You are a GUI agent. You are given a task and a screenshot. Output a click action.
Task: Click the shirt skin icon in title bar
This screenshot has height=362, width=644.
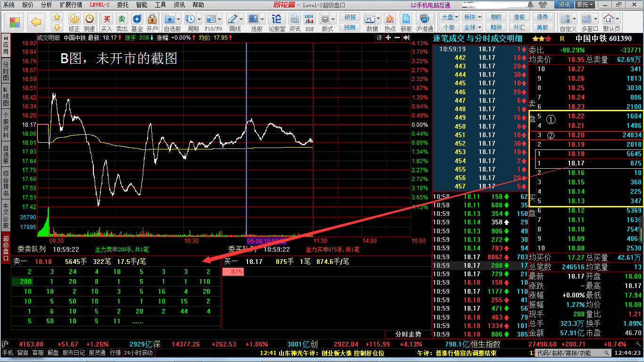(542, 5)
